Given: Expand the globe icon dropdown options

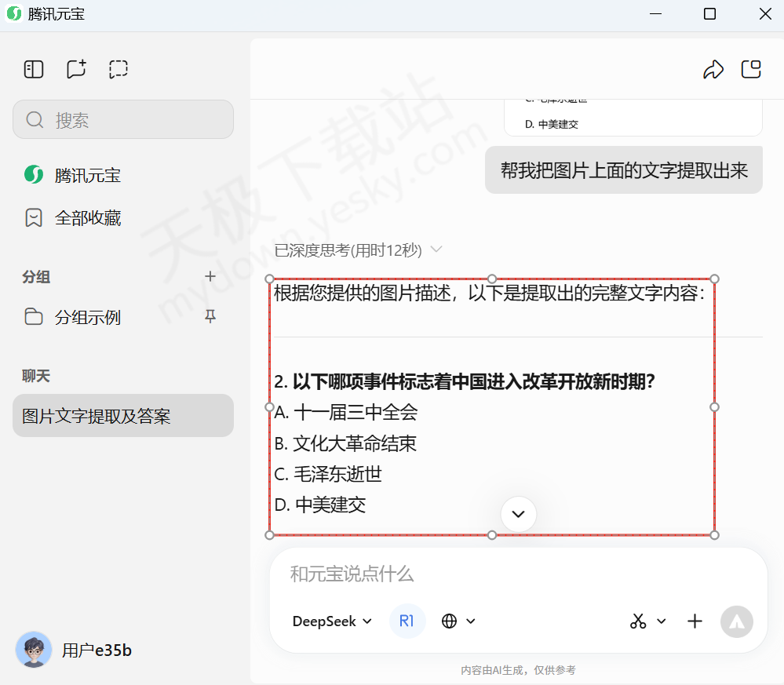Looking at the screenshot, I should click(x=472, y=621).
